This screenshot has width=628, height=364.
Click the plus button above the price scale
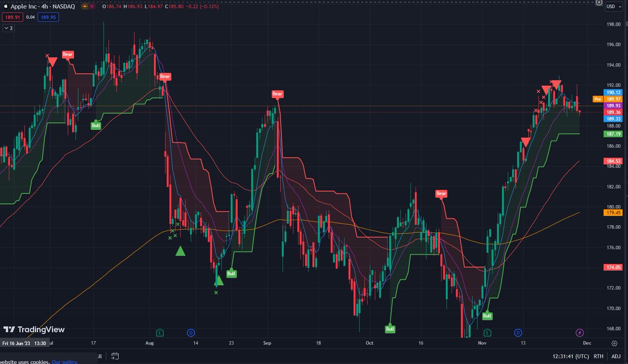(x=599, y=3)
